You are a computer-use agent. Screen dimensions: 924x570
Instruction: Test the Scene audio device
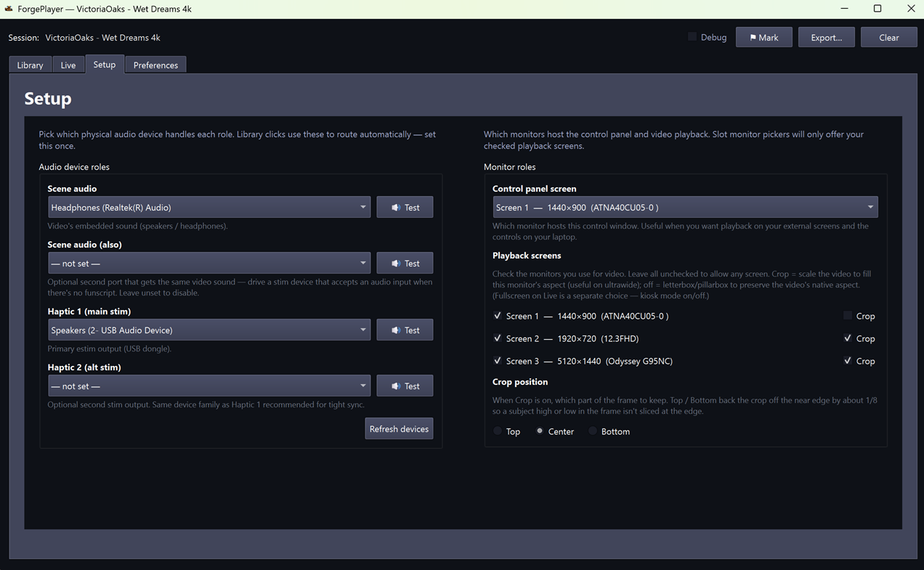pos(405,207)
